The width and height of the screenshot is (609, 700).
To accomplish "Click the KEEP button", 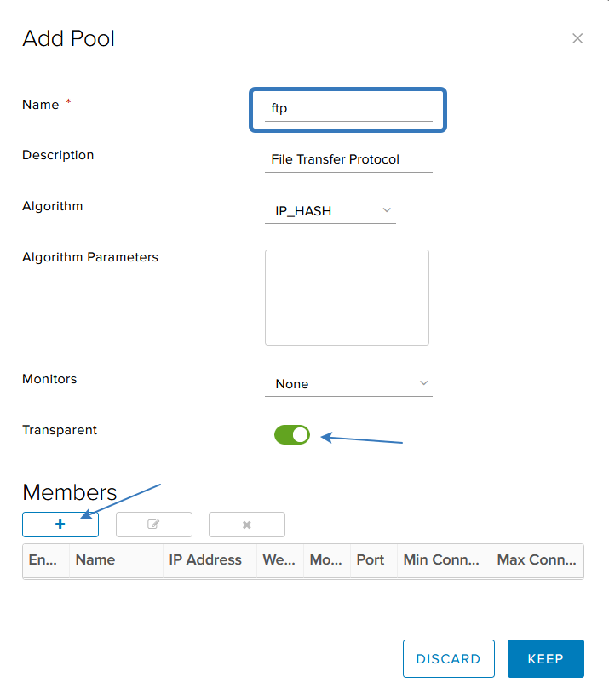I will click(546, 658).
